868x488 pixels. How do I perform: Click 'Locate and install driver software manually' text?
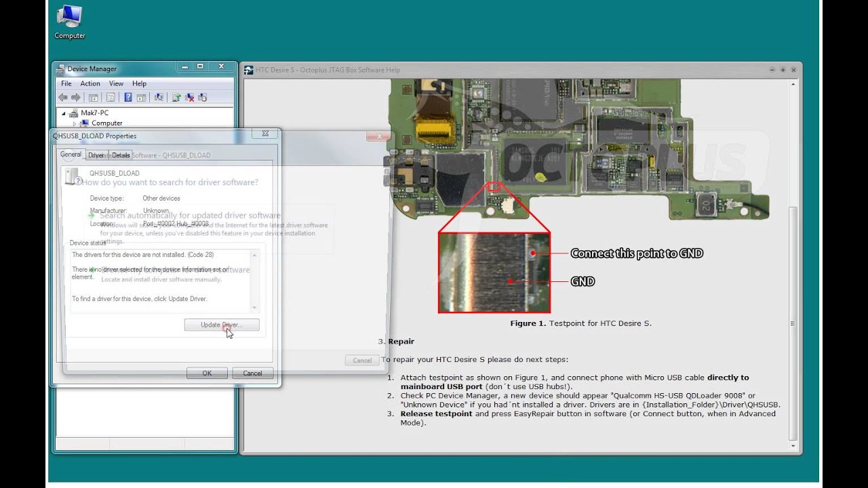tap(161, 279)
